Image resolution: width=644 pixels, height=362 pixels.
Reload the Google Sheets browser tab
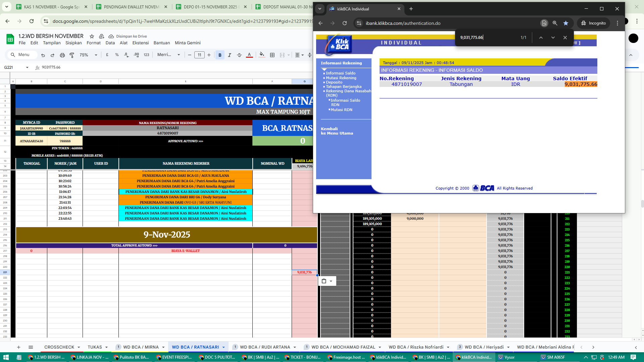[32, 21]
